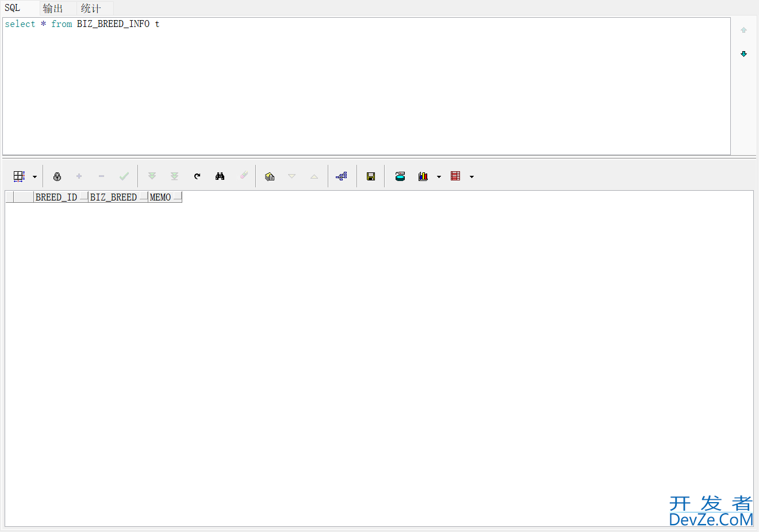Click the green down arrow next statement
The width and height of the screenshot is (759, 532).
point(743,54)
